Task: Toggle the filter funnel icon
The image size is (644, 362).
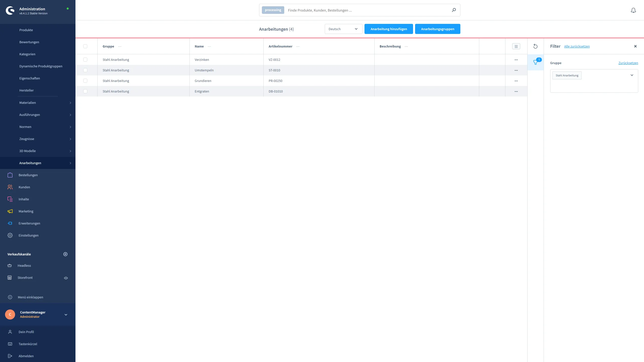Action: pyautogui.click(x=536, y=62)
